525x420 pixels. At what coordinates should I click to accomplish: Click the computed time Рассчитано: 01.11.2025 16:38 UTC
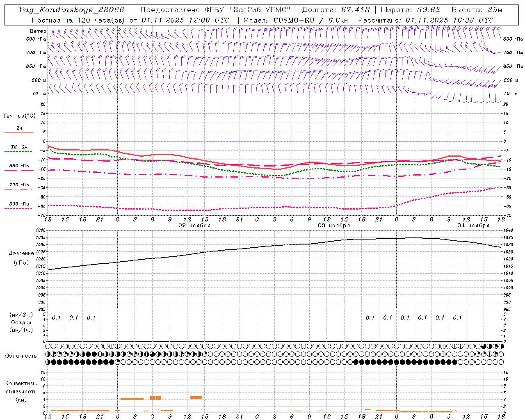(426, 20)
